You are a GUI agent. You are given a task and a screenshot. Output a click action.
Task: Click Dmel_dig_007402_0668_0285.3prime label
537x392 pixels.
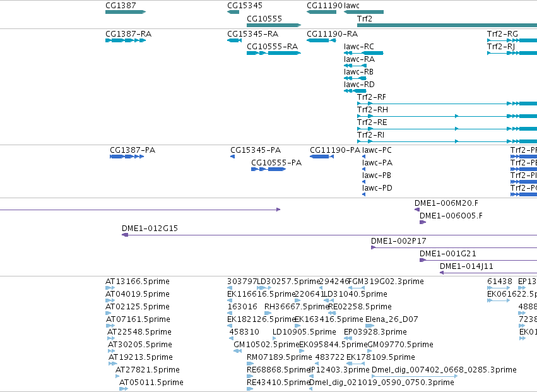(444, 371)
